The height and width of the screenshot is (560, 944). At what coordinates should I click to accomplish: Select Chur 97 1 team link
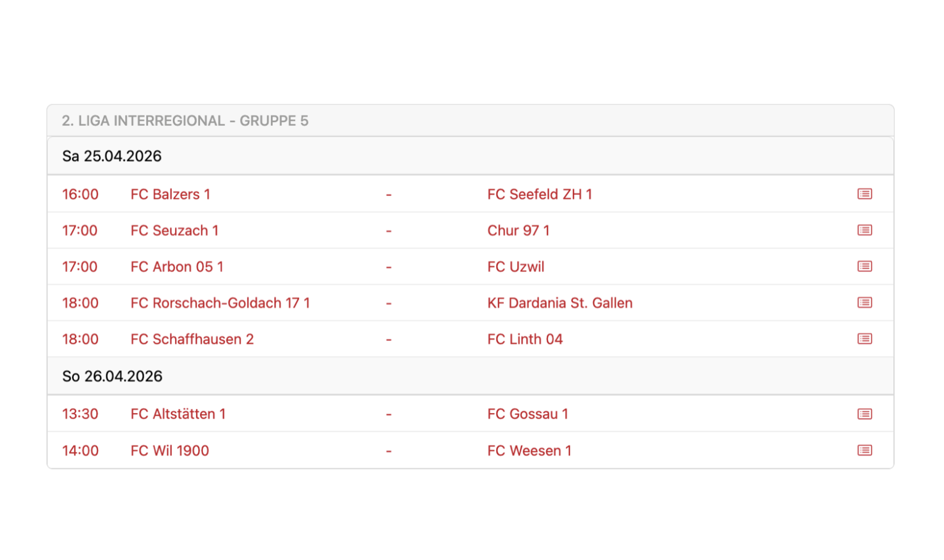tap(518, 231)
